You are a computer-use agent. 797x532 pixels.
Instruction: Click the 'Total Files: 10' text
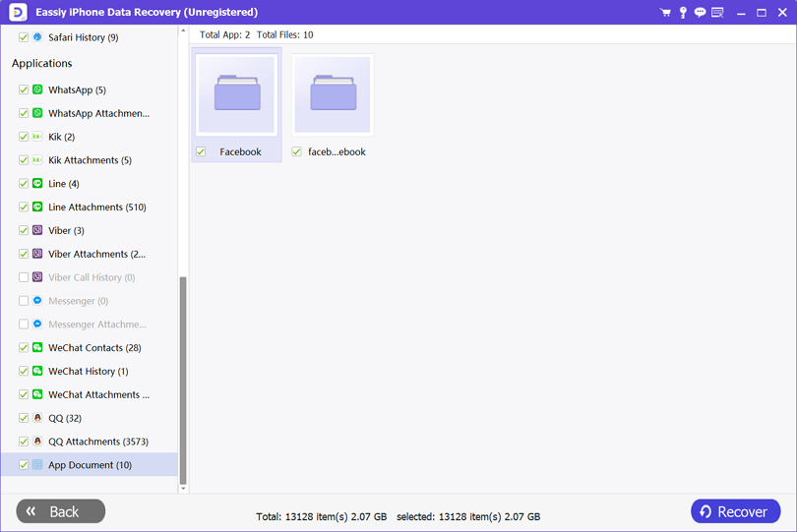click(x=284, y=34)
